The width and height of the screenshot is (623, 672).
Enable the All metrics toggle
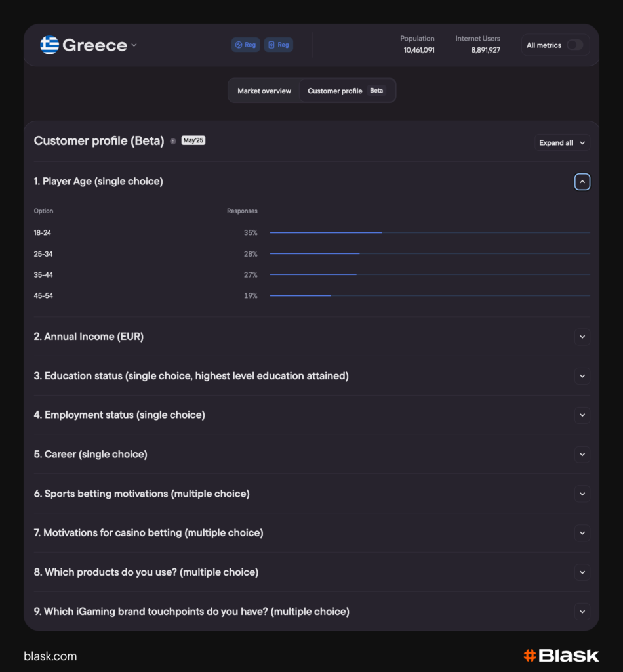pos(574,45)
